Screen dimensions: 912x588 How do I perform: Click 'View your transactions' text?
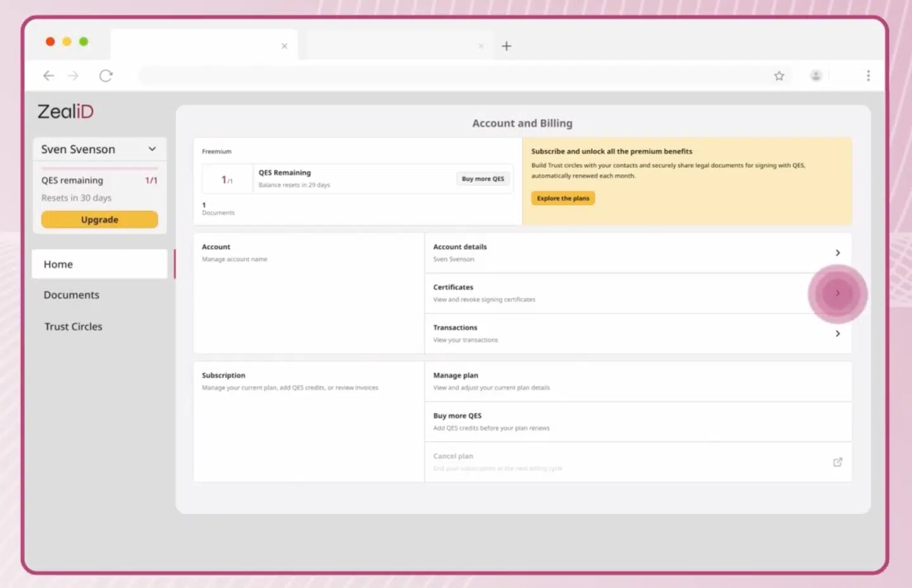465,340
